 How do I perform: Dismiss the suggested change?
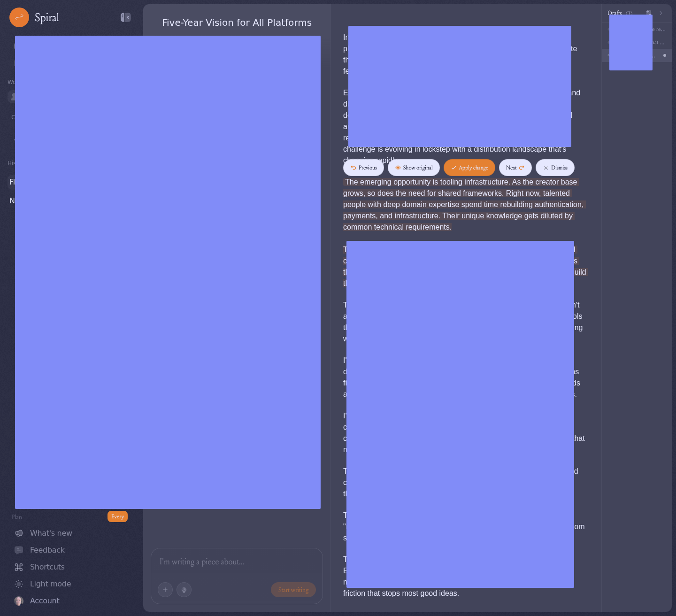coord(555,168)
